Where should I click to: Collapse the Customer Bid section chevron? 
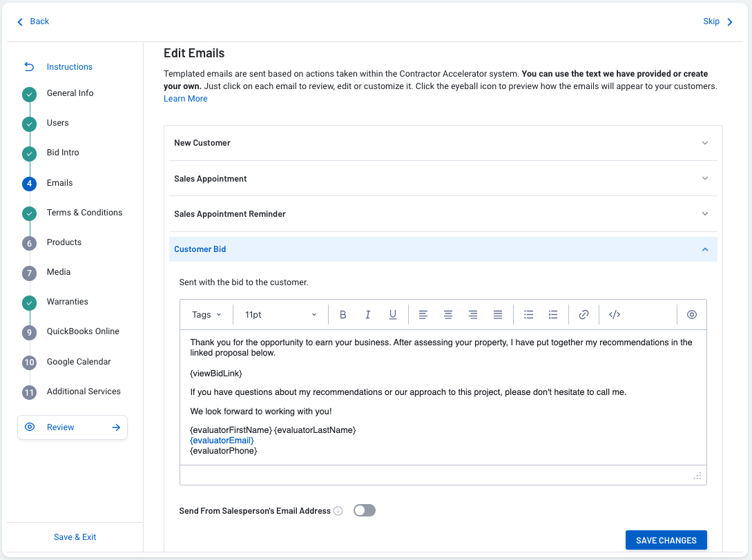pos(705,249)
